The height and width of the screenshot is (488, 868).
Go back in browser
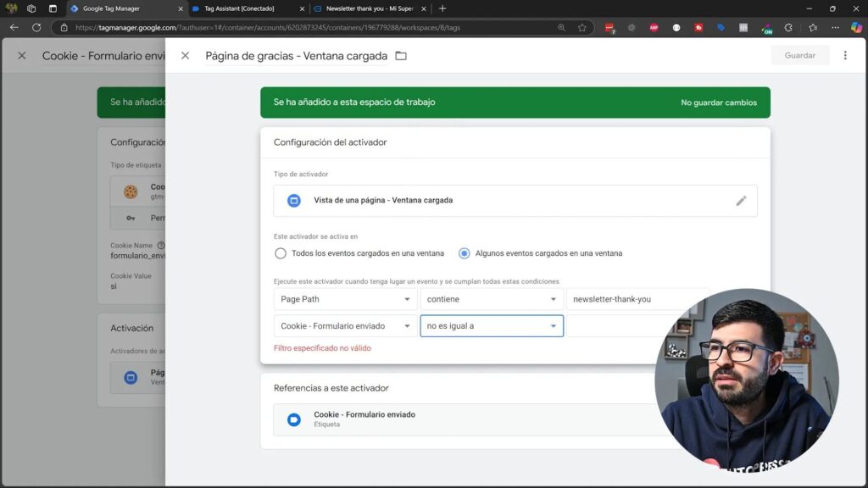click(14, 27)
